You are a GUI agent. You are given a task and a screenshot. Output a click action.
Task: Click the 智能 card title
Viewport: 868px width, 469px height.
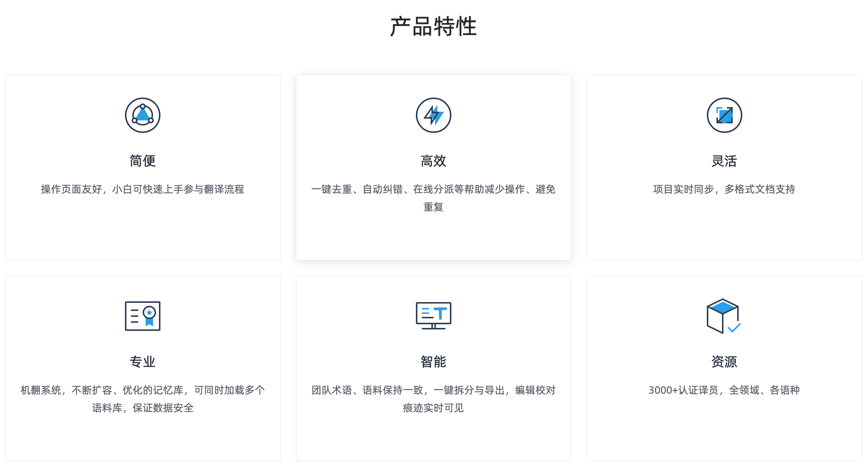pyautogui.click(x=434, y=362)
